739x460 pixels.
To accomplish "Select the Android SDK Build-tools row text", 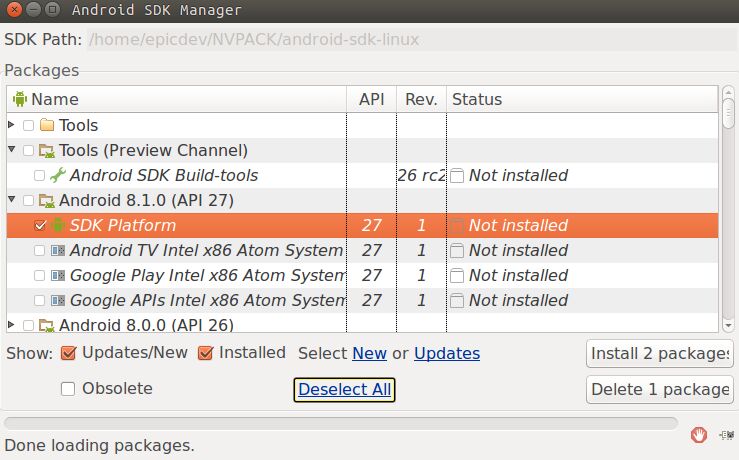I will click(164, 175).
